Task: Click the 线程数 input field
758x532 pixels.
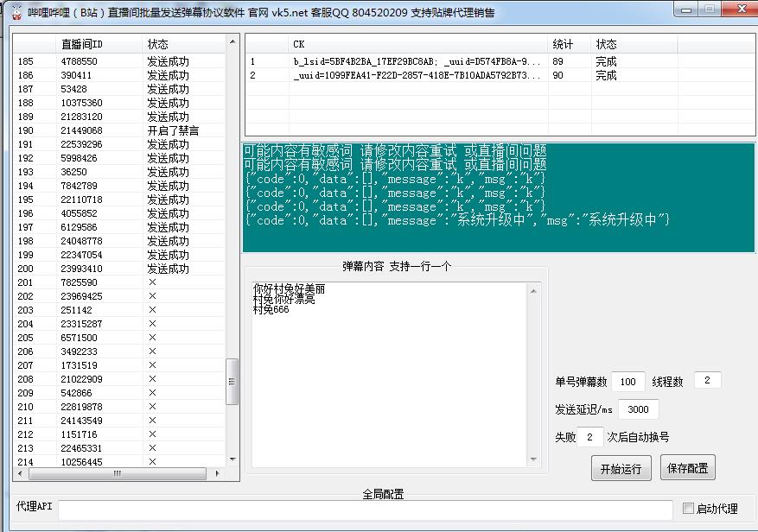Action: [x=706, y=381]
